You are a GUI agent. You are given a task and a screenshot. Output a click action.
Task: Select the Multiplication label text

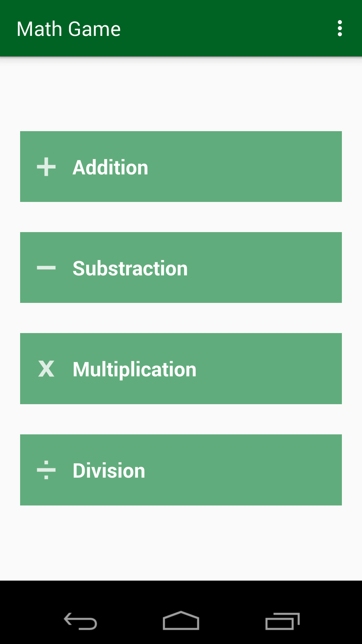click(134, 370)
